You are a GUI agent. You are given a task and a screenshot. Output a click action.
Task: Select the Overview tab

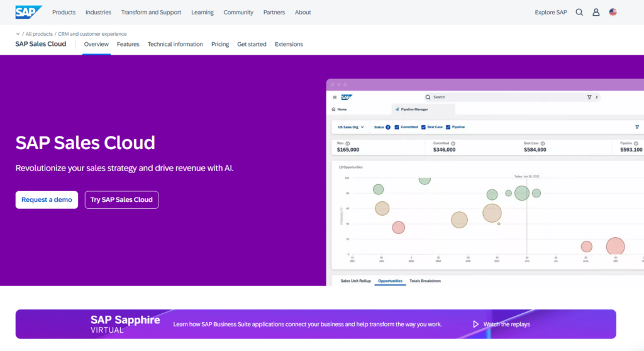[96, 45]
